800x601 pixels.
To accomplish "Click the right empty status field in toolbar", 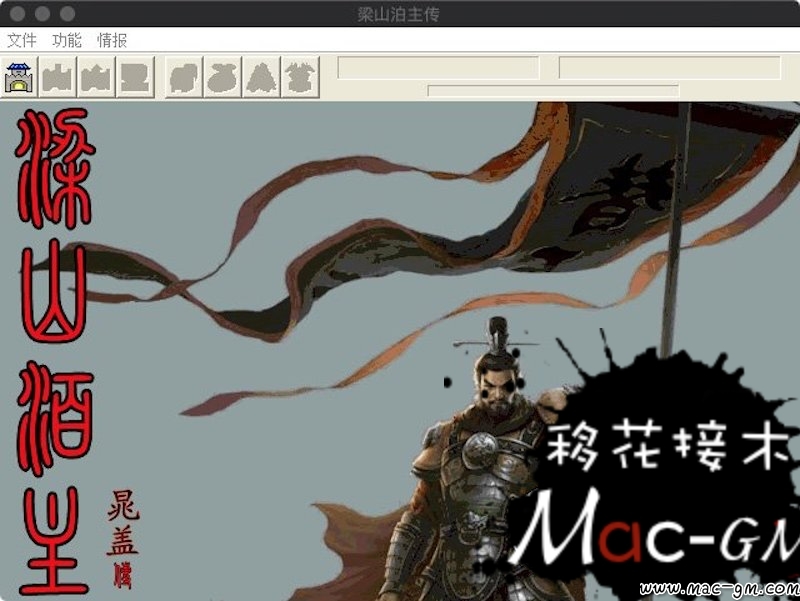I will tap(670, 68).
